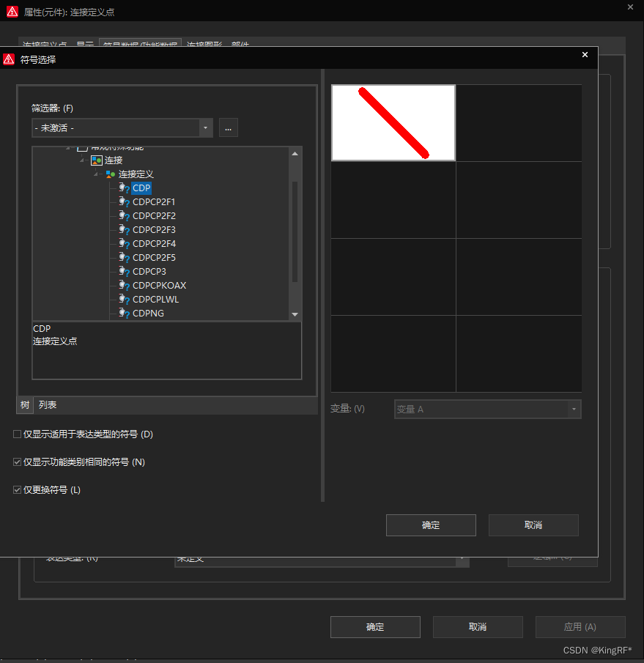Select CDPCP2F4 tree entry
644x663 pixels.
click(x=154, y=243)
